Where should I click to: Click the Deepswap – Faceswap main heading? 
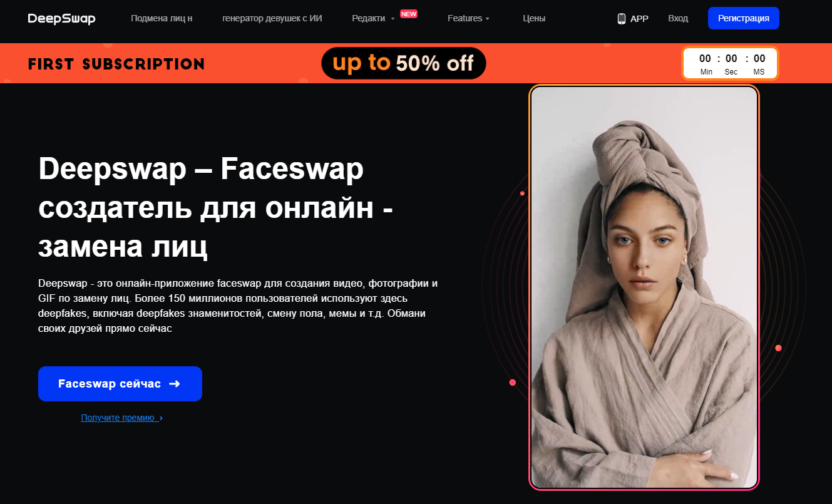coord(216,208)
